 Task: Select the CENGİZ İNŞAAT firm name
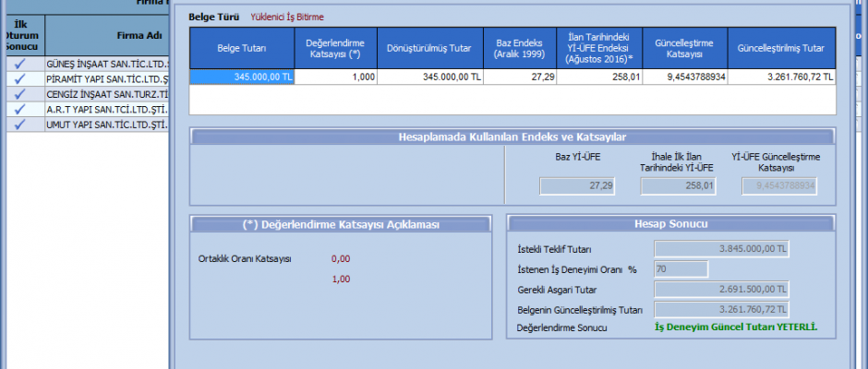coord(106,94)
